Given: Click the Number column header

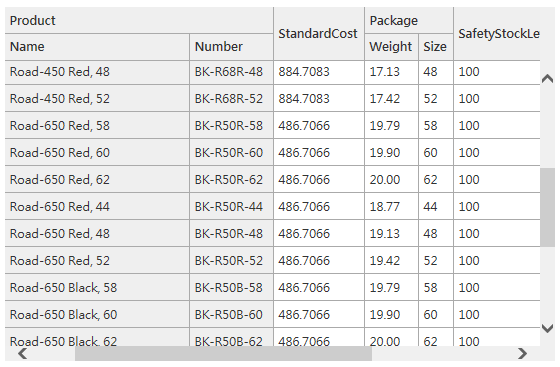Looking at the screenshot, I should pyautogui.click(x=231, y=47).
